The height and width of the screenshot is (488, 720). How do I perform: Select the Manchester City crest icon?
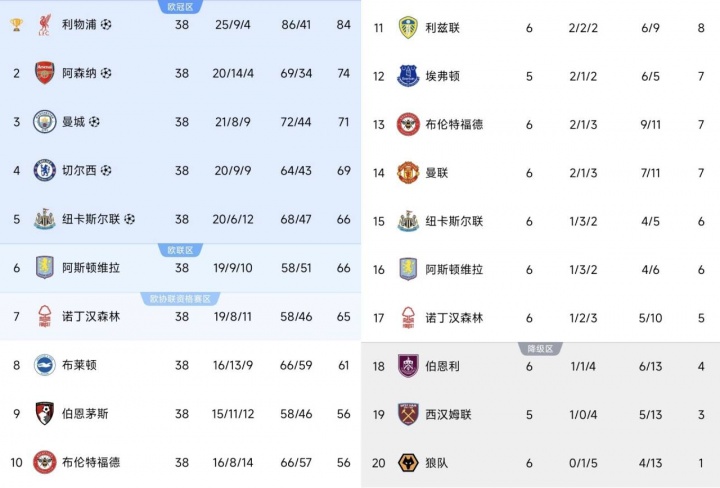[x=44, y=122]
